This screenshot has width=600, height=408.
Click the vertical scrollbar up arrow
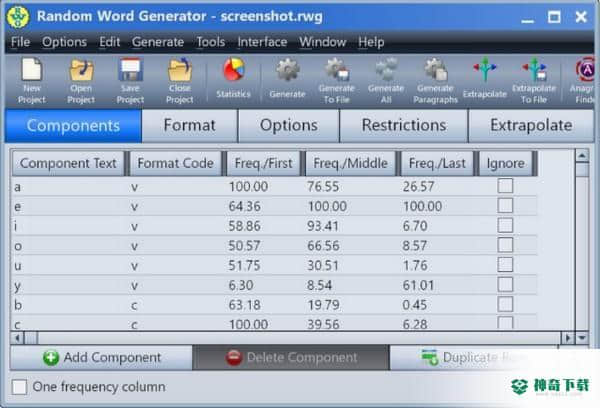click(x=582, y=156)
